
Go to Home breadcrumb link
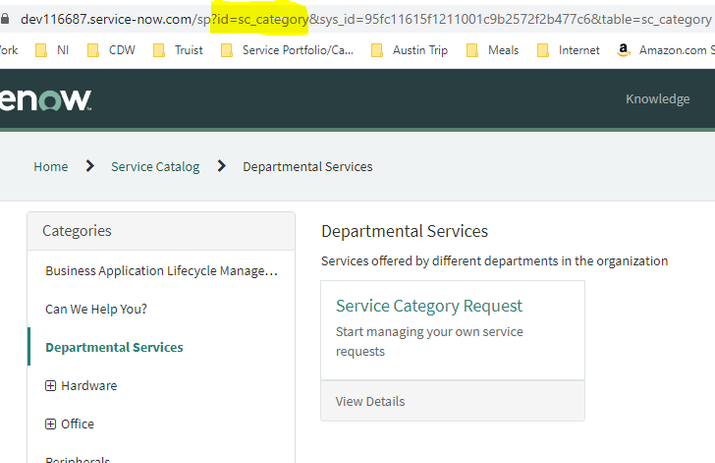pos(51,166)
